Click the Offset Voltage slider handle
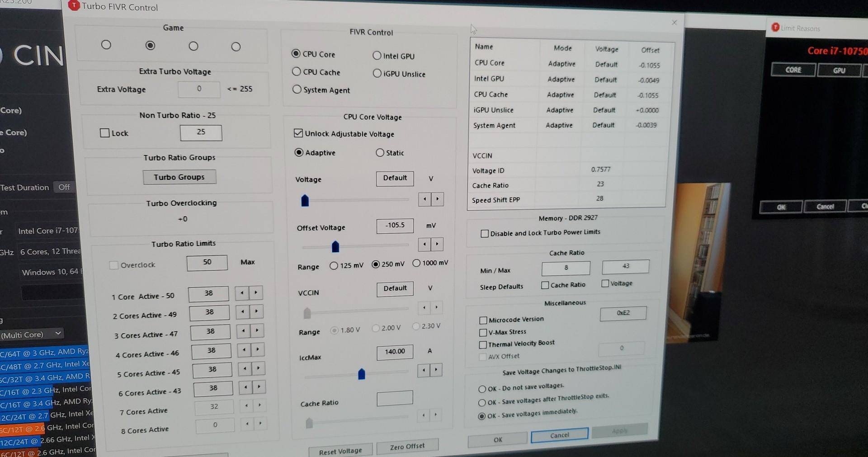Viewport: 868px width, 457px height. [335, 247]
